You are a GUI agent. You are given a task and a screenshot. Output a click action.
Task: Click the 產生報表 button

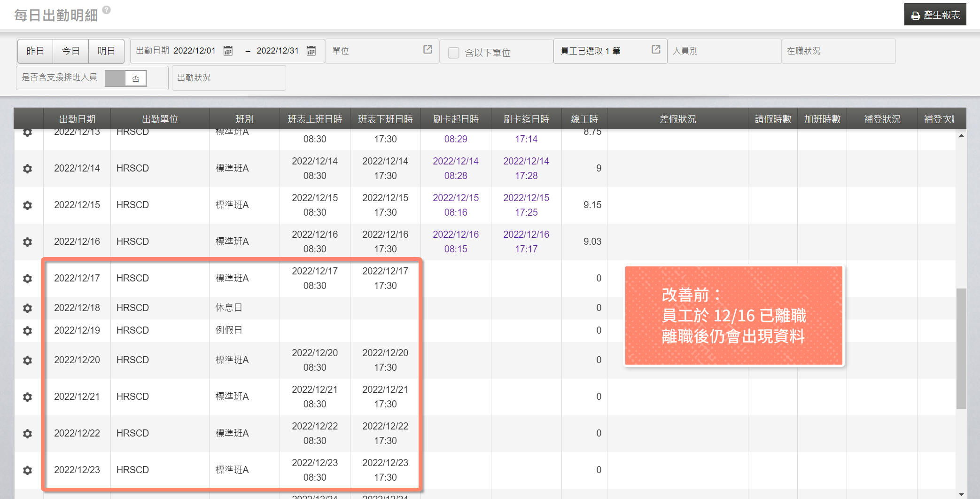(x=935, y=15)
